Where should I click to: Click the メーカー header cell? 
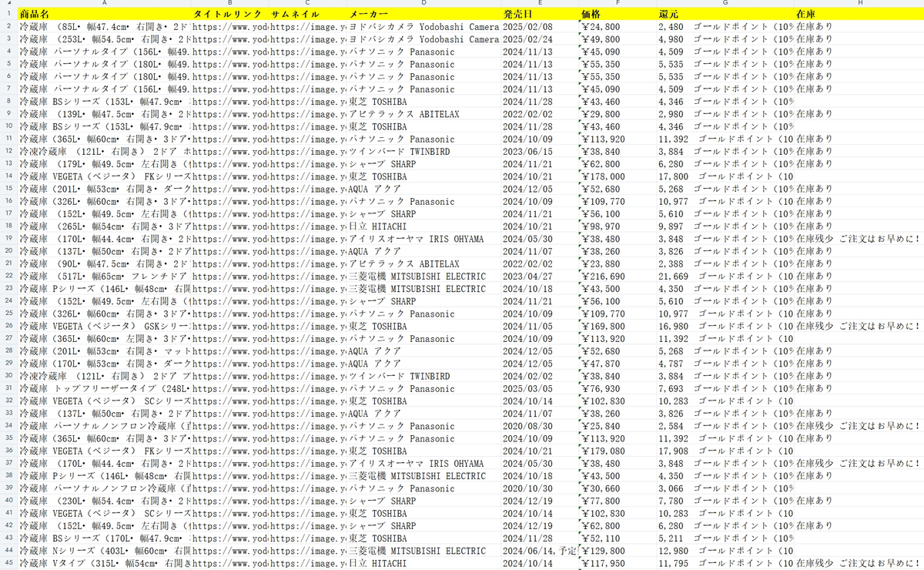click(423, 14)
